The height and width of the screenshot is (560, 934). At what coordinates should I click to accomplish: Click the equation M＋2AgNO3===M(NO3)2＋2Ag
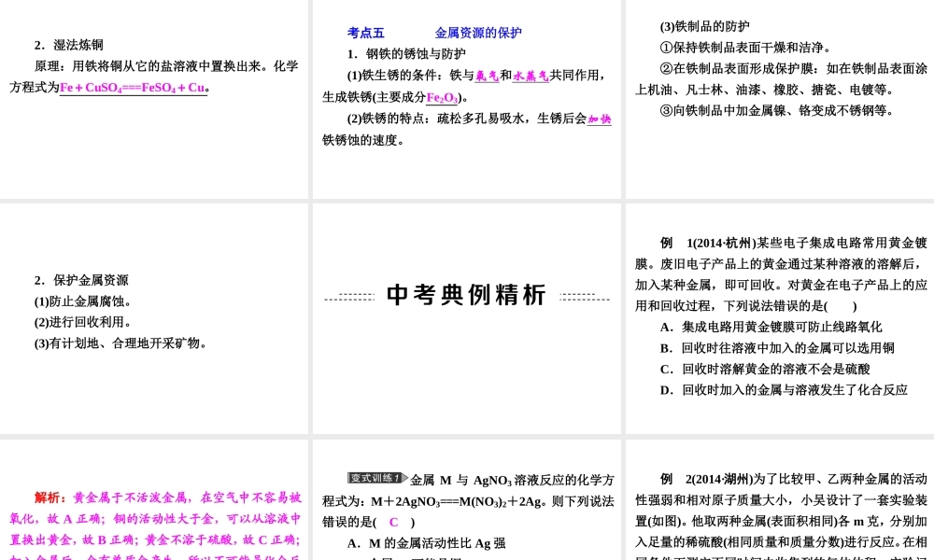pos(458,502)
